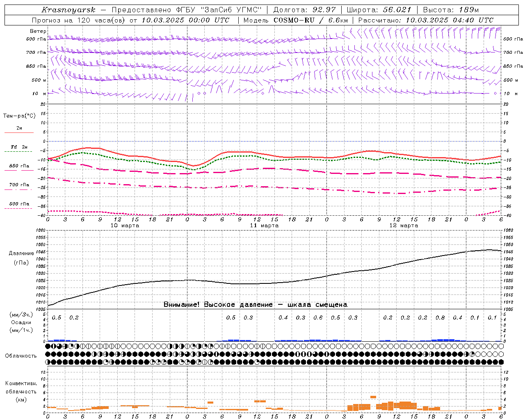
Task: Click the 700 гПа temperature legend entry
Action: pos(19,185)
